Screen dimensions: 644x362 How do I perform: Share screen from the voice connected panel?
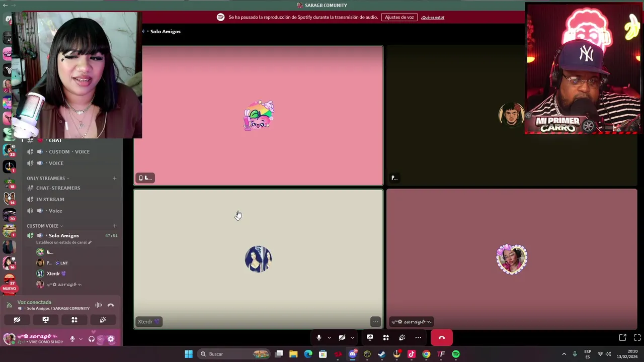click(x=45, y=320)
